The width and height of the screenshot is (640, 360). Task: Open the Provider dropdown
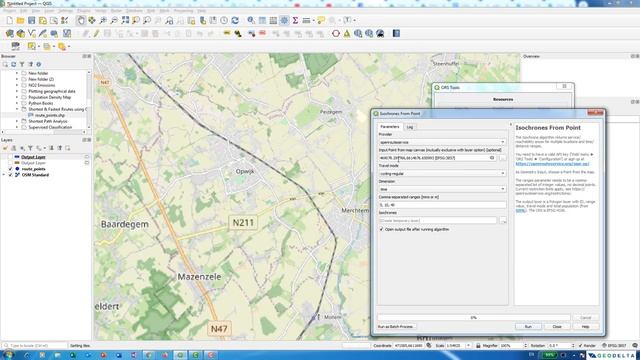point(442,142)
